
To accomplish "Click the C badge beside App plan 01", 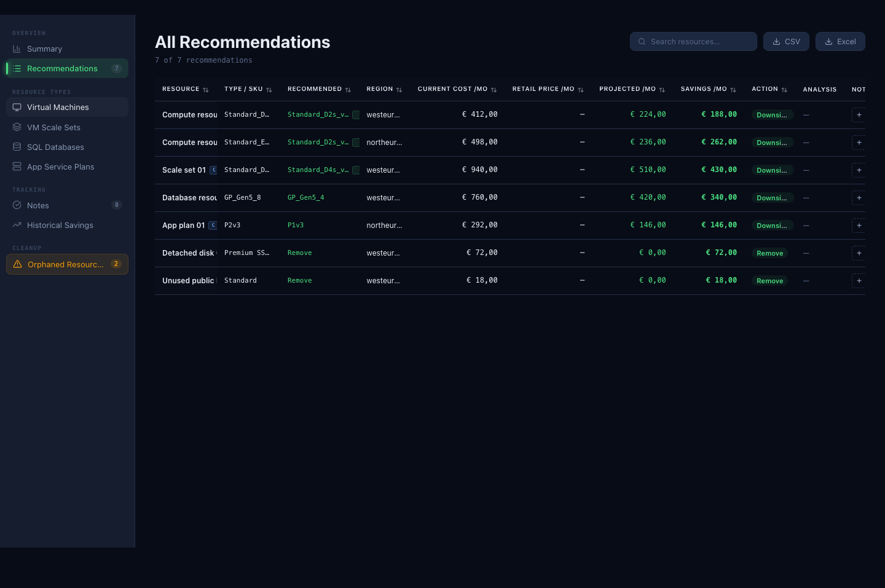I will click(x=213, y=225).
